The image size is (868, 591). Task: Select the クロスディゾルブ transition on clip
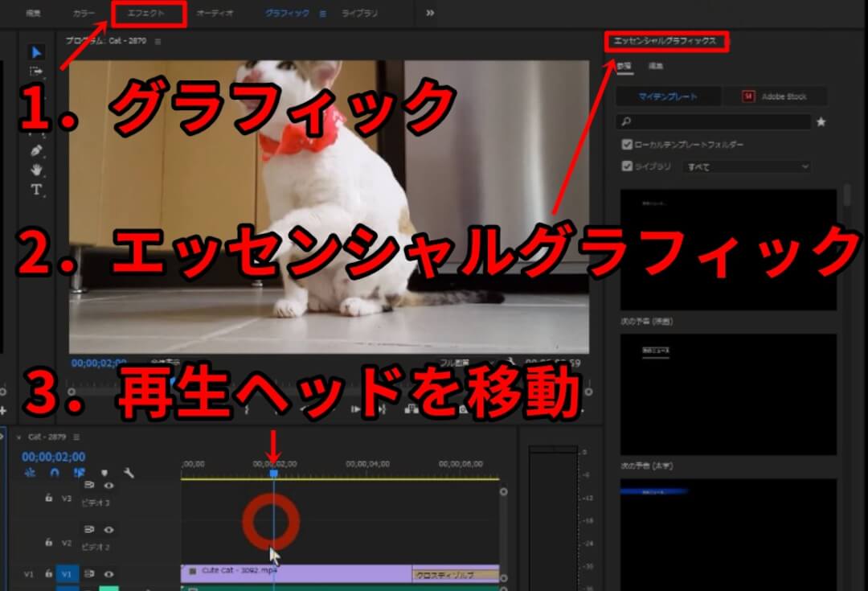click(x=456, y=576)
